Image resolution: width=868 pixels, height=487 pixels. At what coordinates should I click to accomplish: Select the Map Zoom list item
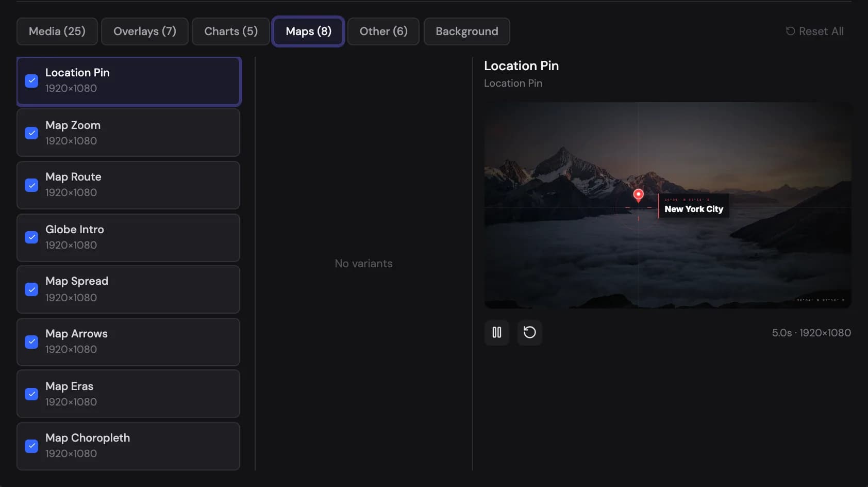tap(128, 133)
